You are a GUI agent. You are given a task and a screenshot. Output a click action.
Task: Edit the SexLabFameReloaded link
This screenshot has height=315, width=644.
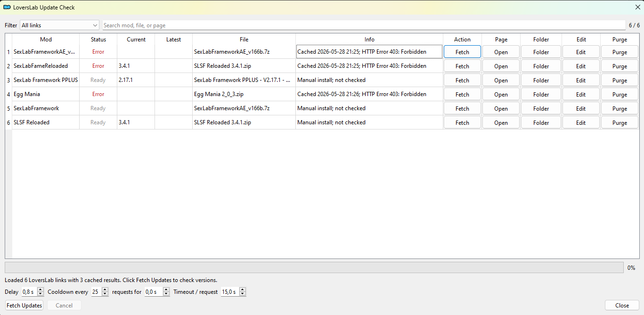pos(581,66)
